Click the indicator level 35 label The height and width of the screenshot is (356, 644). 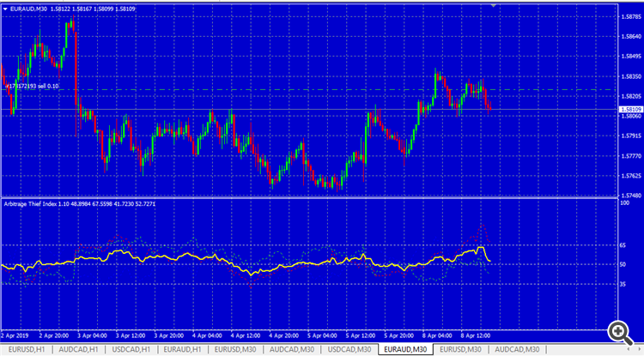pyautogui.click(x=623, y=284)
